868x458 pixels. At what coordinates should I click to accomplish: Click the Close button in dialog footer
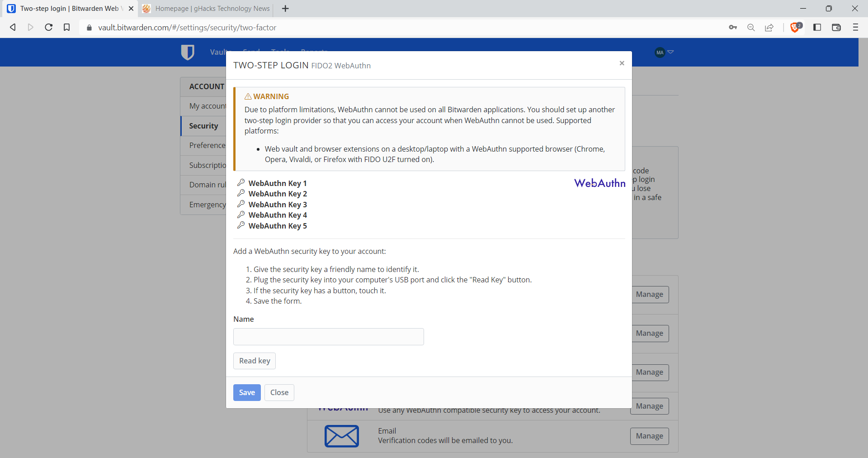click(x=279, y=392)
